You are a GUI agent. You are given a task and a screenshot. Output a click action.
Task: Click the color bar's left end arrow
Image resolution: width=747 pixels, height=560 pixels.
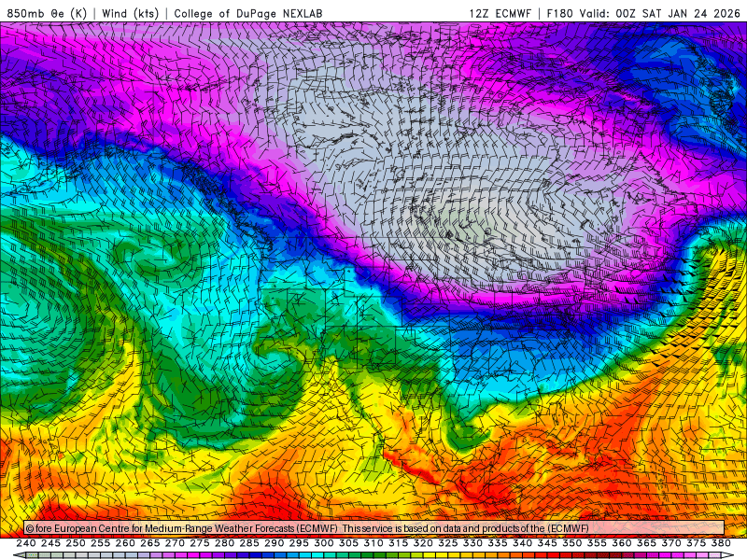coord(19,555)
